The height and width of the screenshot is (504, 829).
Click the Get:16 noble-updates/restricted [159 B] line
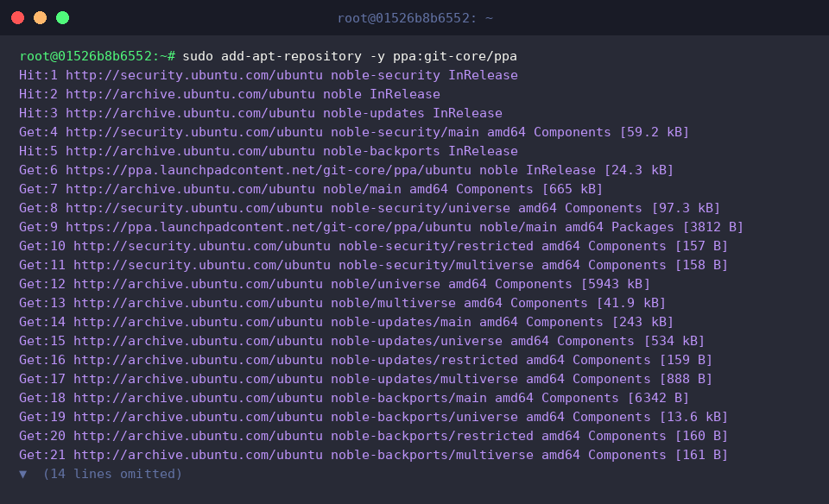point(366,360)
